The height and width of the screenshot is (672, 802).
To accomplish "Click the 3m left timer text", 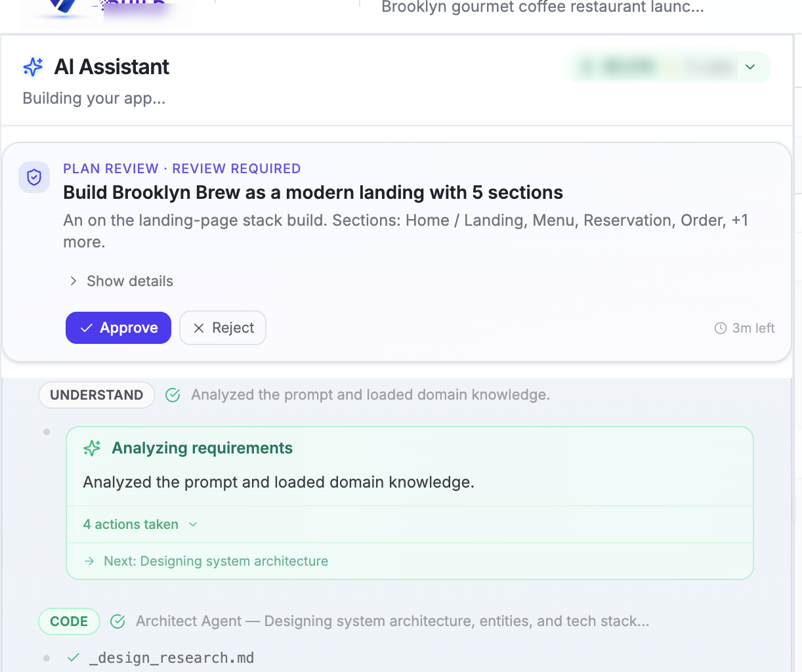I will [753, 328].
